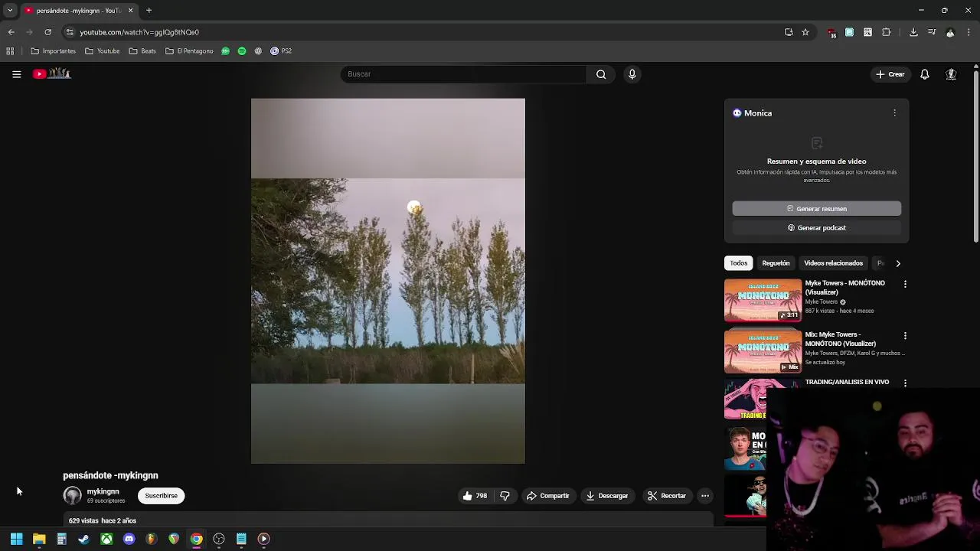
Task: Go to the YouTube home logo
Action: 51,73
